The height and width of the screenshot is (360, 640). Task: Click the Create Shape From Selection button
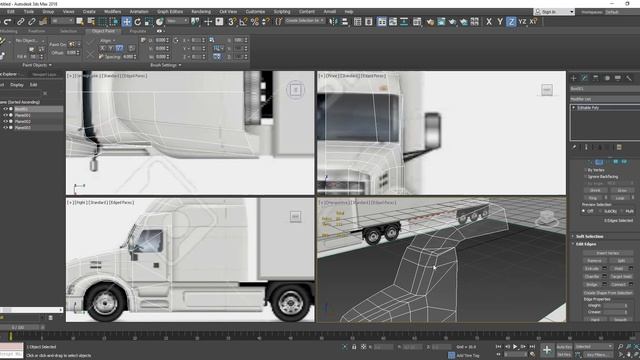click(x=608, y=293)
